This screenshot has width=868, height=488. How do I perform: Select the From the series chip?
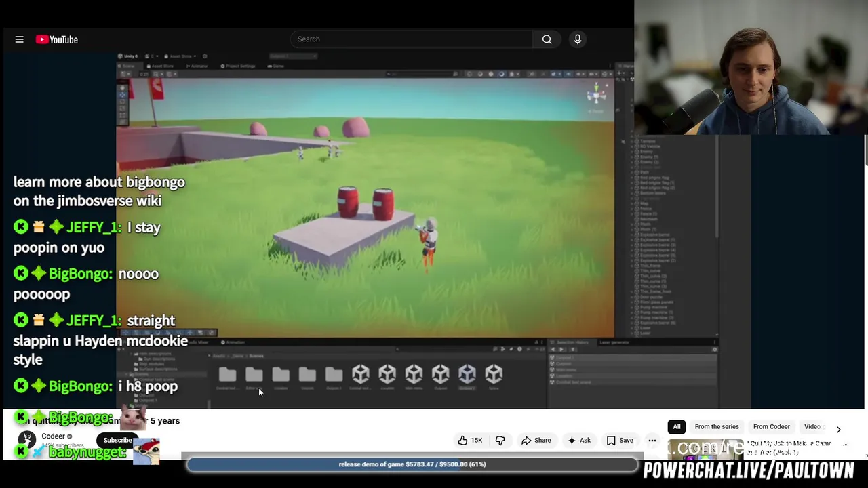coord(716,426)
